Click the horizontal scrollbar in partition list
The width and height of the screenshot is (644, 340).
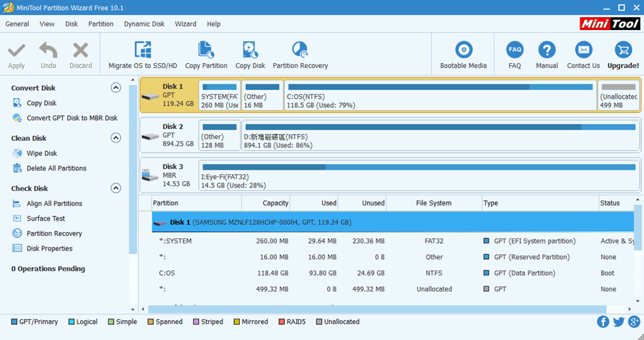[377, 309]
